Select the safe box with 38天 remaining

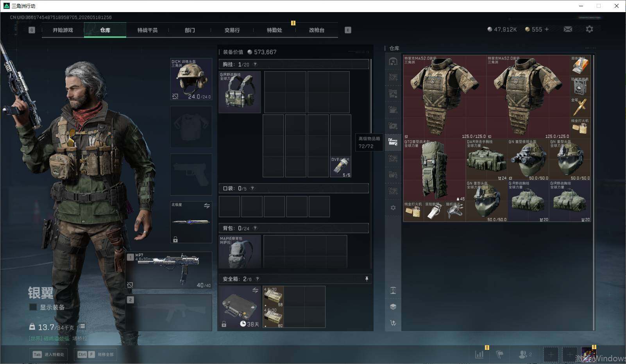240,307
